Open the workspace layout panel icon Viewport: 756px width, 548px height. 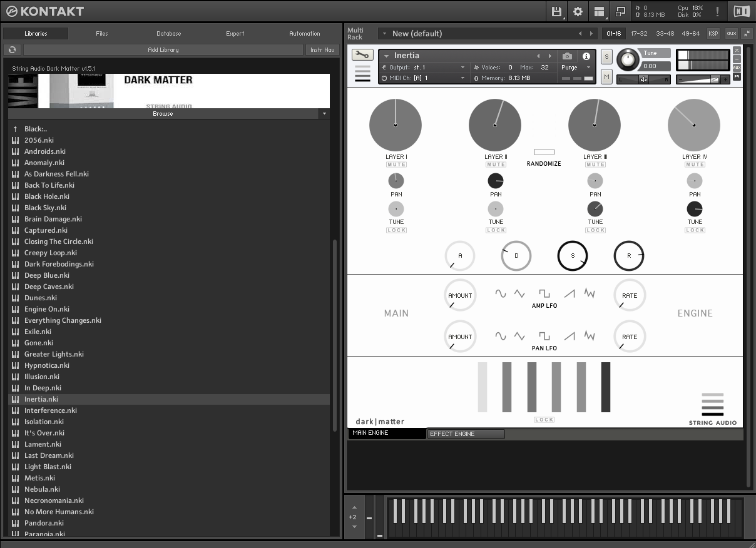pos(599,11)
